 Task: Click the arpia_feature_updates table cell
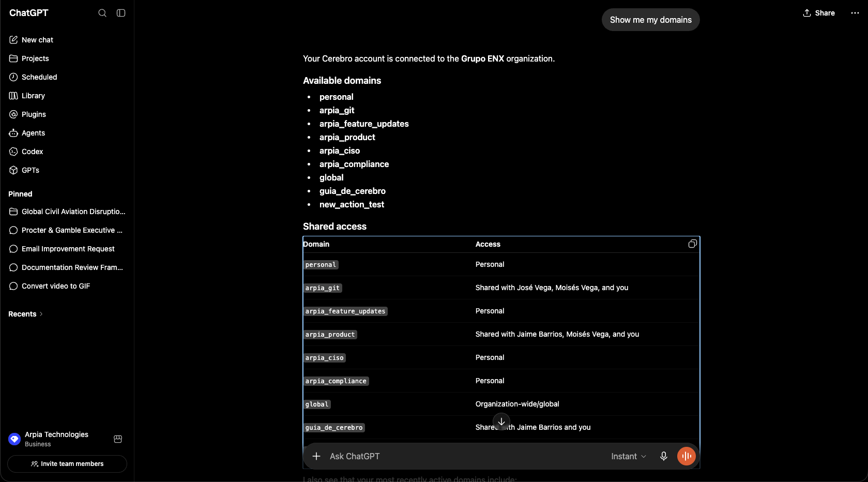click(x=345, y=311)
